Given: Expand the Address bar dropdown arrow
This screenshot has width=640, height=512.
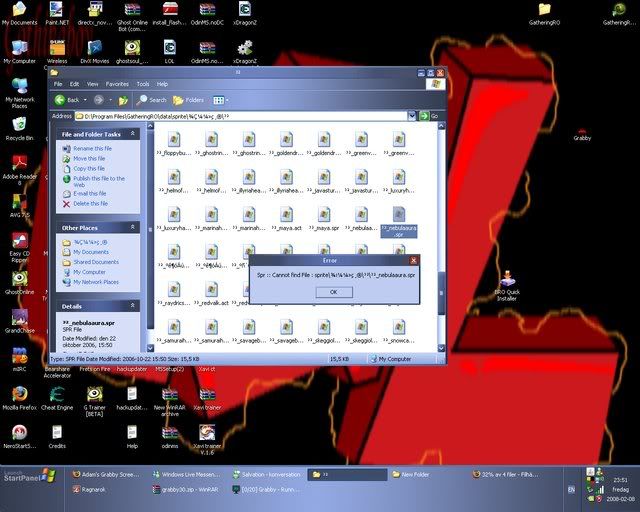Looking at the screenshot, I should 411,116.
